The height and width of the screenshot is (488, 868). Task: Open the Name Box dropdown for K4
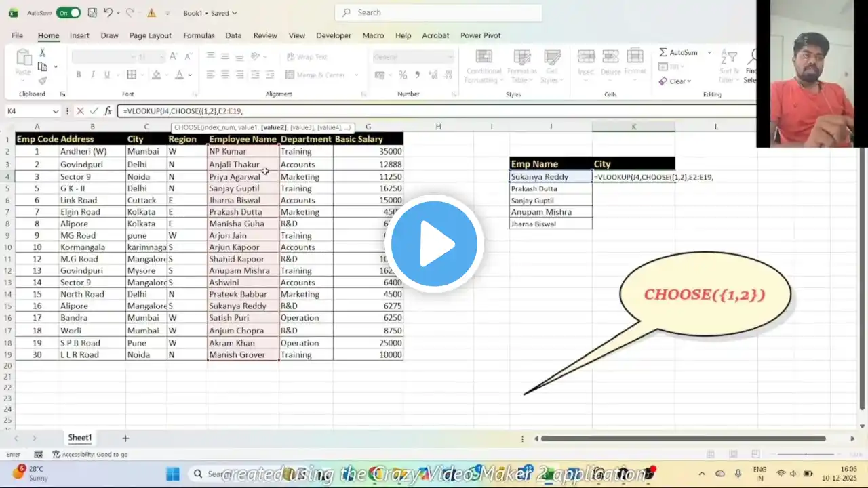[56, 111]
